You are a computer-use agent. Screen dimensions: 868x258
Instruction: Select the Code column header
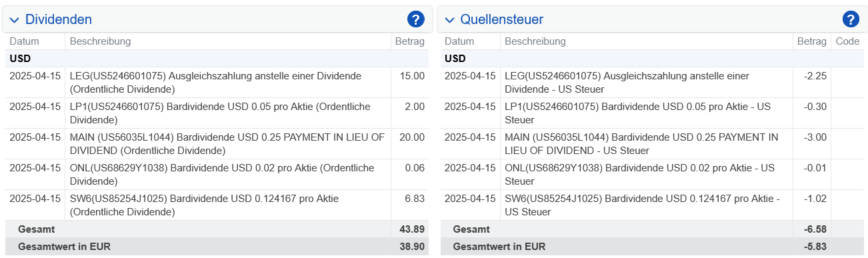[x=847, y=41]
